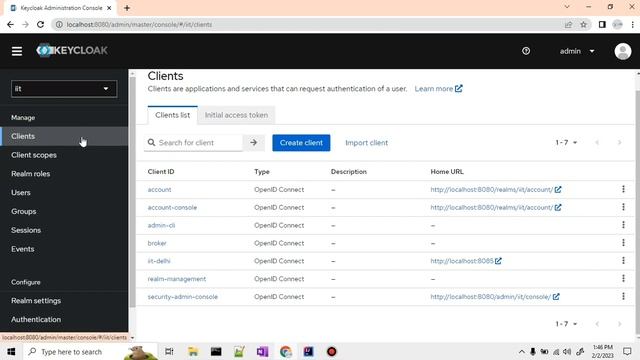Switch to Initial access token tab
The width and height of the screenshot is (640, 360).
(236, 115)
